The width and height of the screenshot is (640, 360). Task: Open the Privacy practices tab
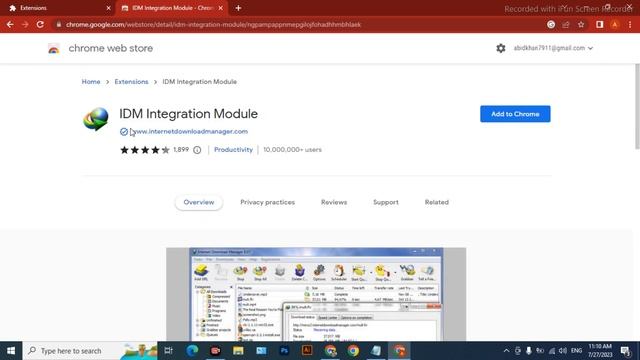click(x=267, y=202)
